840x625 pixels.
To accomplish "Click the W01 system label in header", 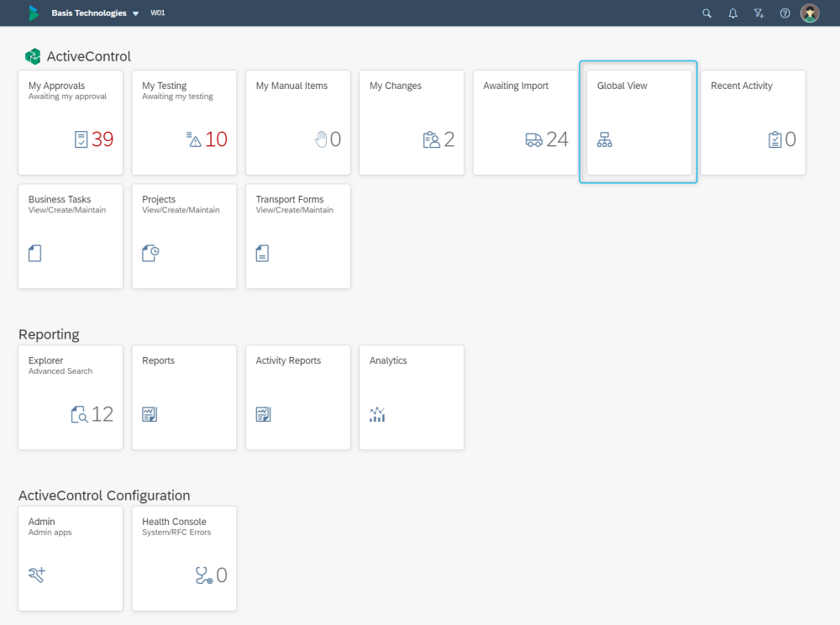I will pos(158,13).
